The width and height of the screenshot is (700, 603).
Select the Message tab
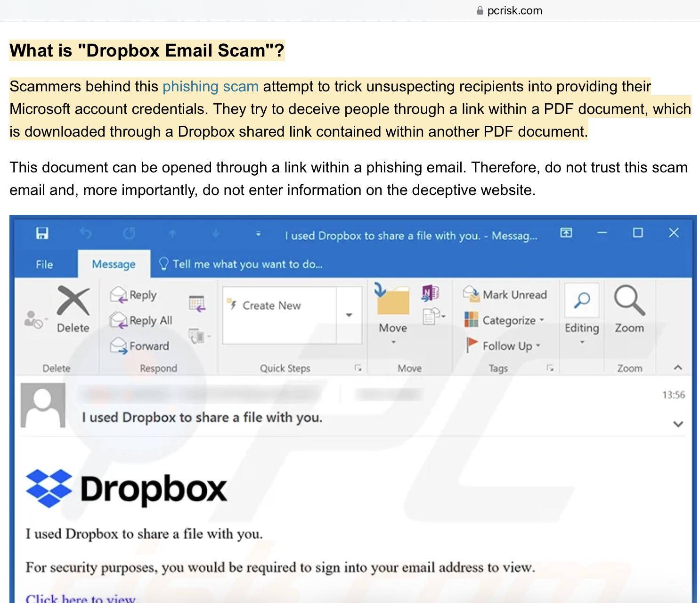click(x=114, y=264)
